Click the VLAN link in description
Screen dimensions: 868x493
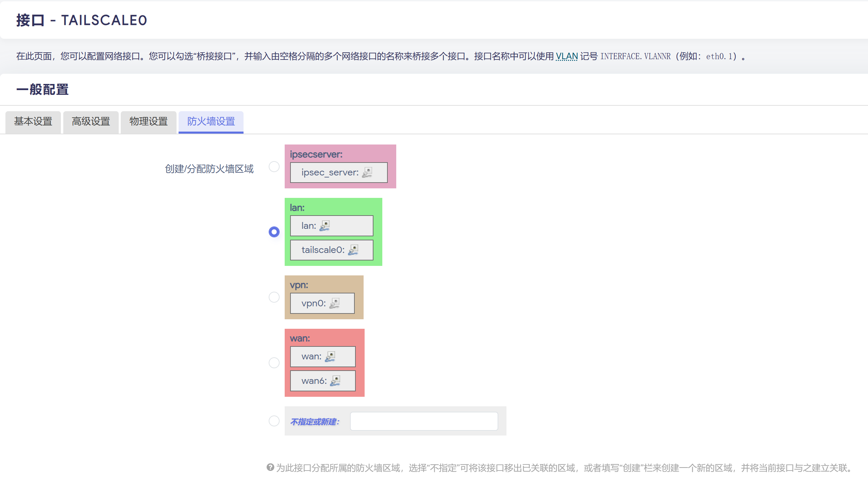(x=567, y=56)
